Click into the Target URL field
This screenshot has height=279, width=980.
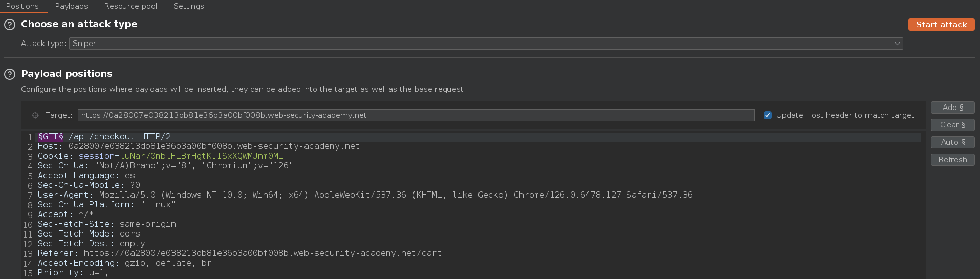click(416, 115)
